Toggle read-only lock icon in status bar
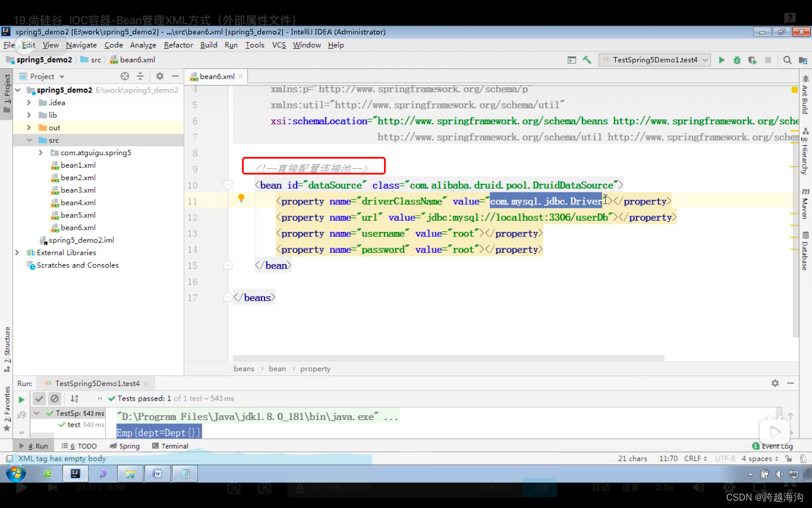The height and width of the screenshot is (508, 812). pyautogui.click(x=789, y=458)
